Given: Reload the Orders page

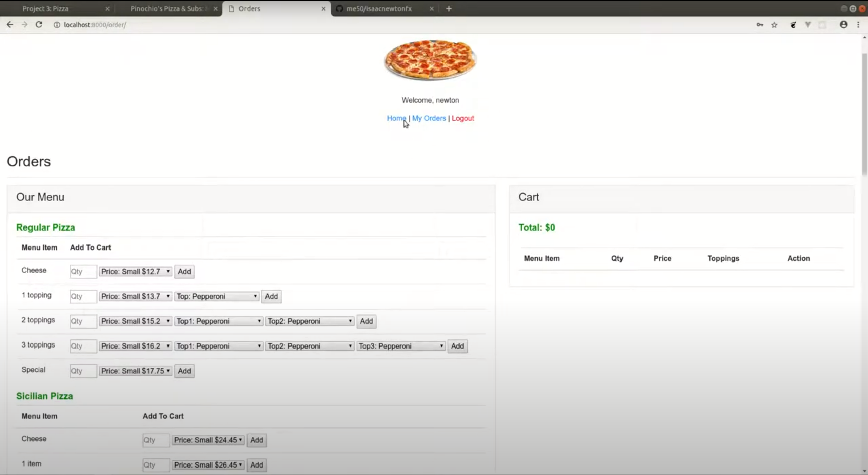Looking at the screenshot, I should tap(39, 25).
